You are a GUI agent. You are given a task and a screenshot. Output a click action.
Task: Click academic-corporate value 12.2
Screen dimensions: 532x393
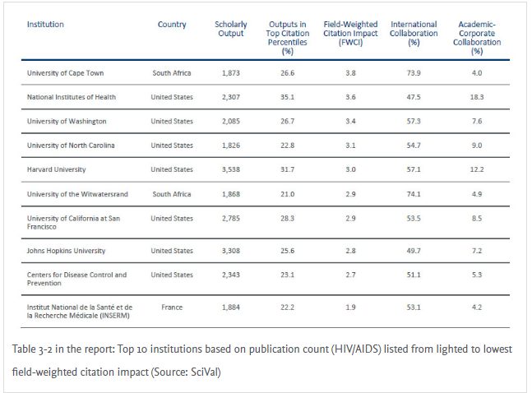pyautogui.click(x=477, y=169)
